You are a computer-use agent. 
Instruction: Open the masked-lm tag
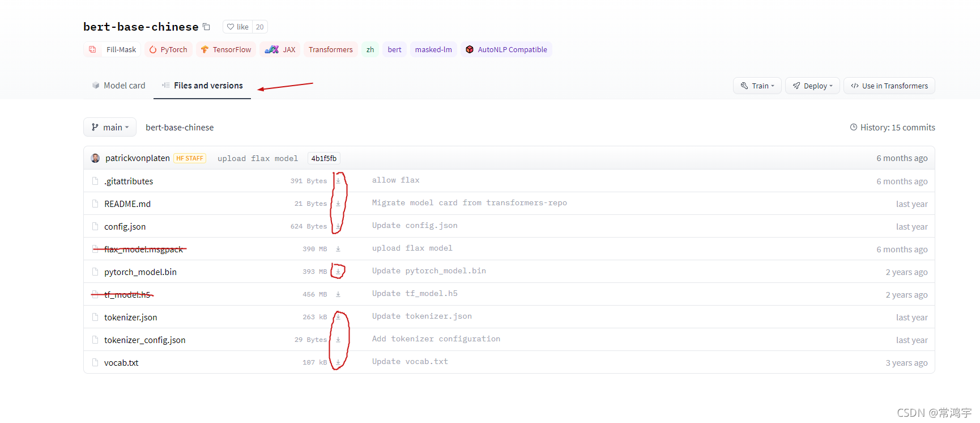433,49
